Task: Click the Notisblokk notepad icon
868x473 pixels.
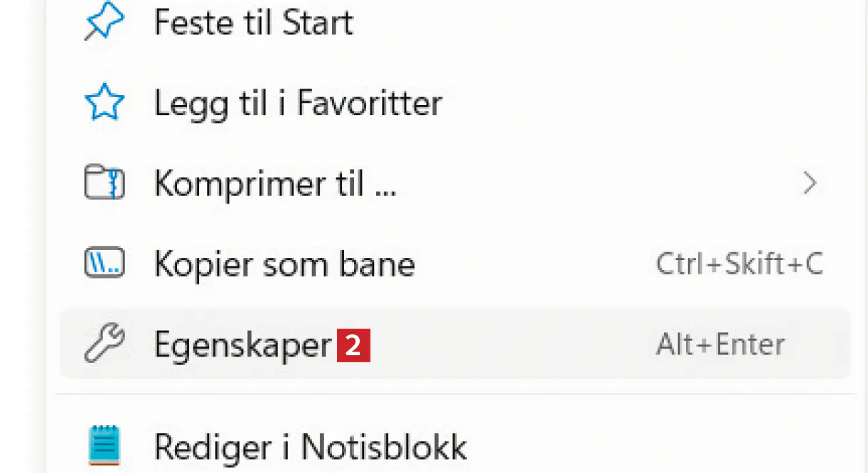Action: (104, 445)
